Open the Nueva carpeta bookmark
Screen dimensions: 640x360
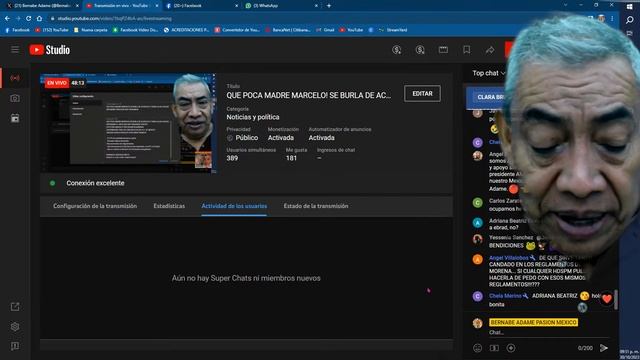pos(91,30)
